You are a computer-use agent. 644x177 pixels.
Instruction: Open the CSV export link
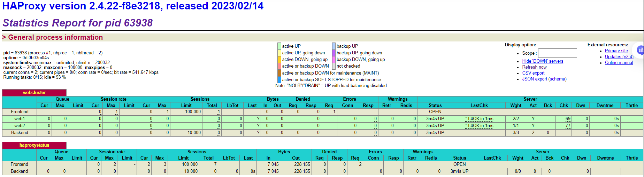pos(533,73)
